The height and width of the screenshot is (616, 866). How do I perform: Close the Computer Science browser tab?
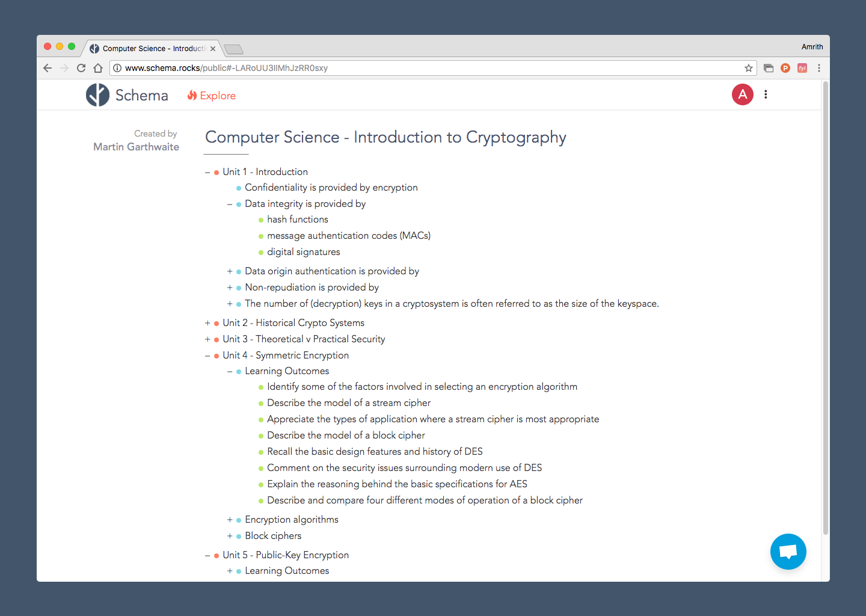click(213, 49)
